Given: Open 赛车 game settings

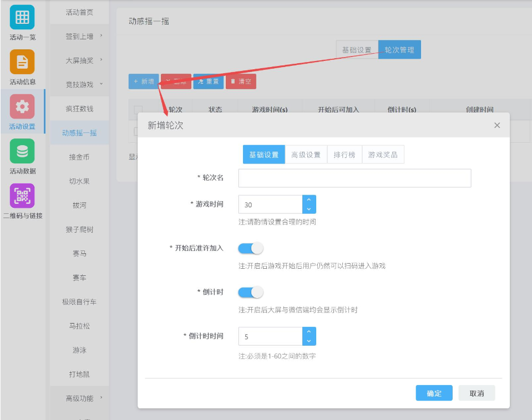Looking at the screenshot, I should click(x=80, y=278).
